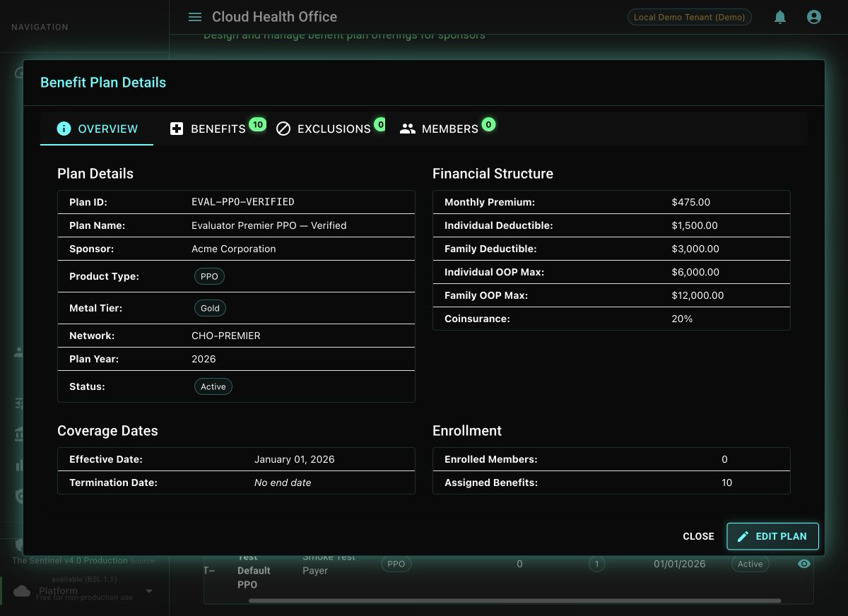This screenshot has width=848, height=616.
Task: Click Smoke Test Payer cell in background table
Action: [329, 564]
